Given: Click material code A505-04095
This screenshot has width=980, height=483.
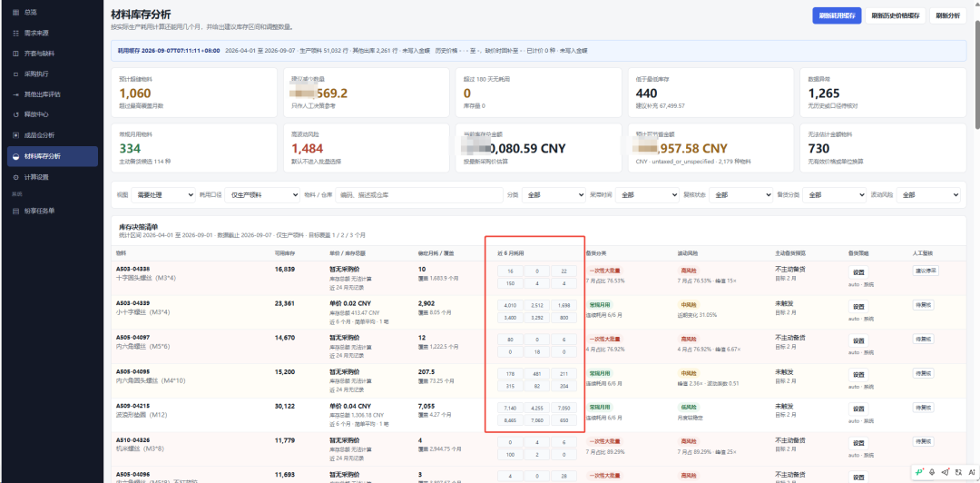Looking at the screenshot, I should pyautogui.click(x=132, y=371).
